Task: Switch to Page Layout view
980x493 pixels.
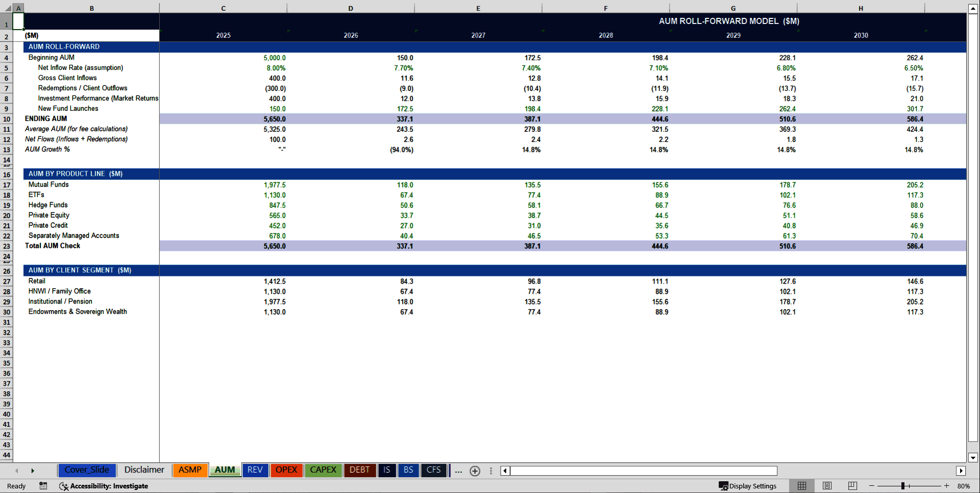Action: click(827, 486)
